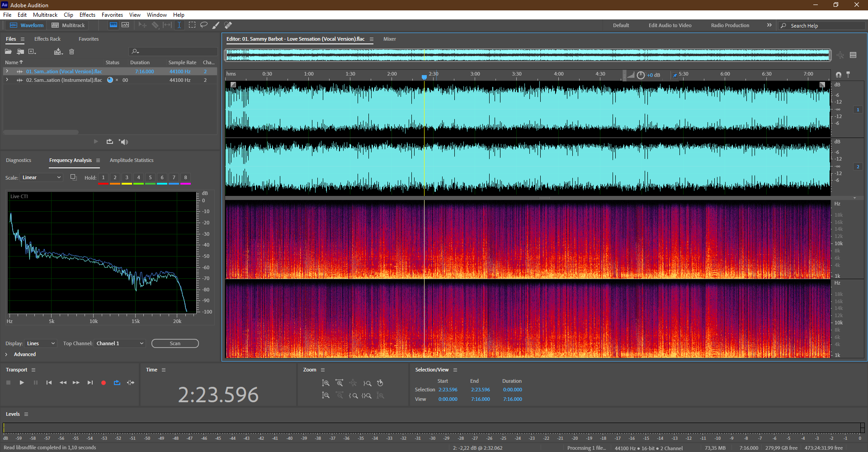Viewport: 868px width, 452px height.
Task: Click the trash icon to close selected files
Action: [x=71, y=52]
